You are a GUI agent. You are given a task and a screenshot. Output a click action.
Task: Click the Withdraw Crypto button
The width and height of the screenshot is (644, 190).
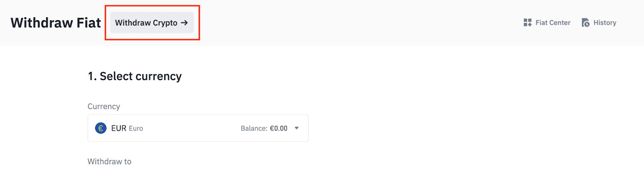(x=152, y=23)
